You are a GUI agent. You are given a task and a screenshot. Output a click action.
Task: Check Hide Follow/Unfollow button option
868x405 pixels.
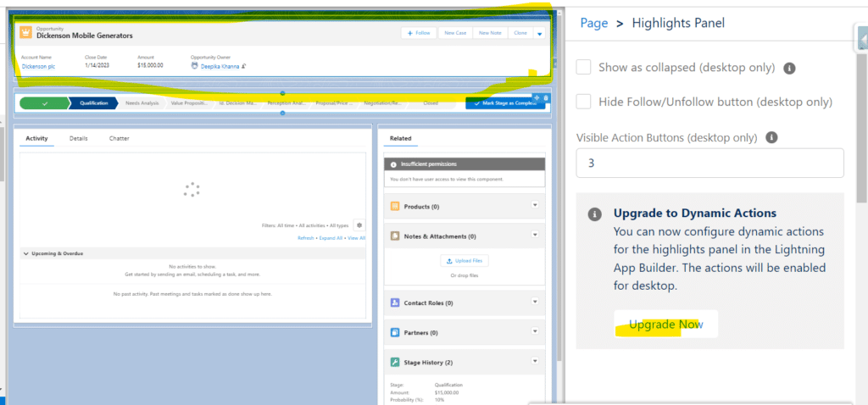(x=583, y=102)
